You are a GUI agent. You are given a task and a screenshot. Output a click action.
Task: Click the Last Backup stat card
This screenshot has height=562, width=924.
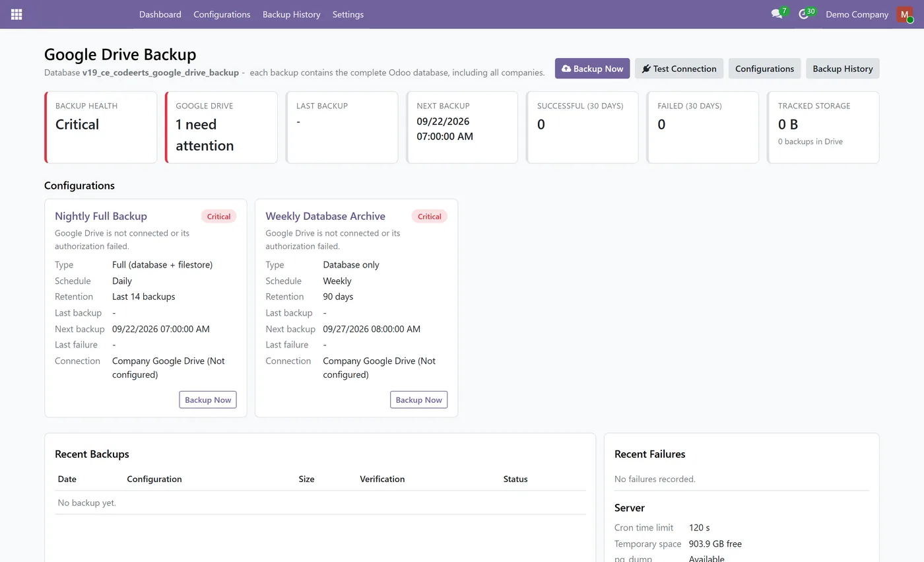(342, 127)
